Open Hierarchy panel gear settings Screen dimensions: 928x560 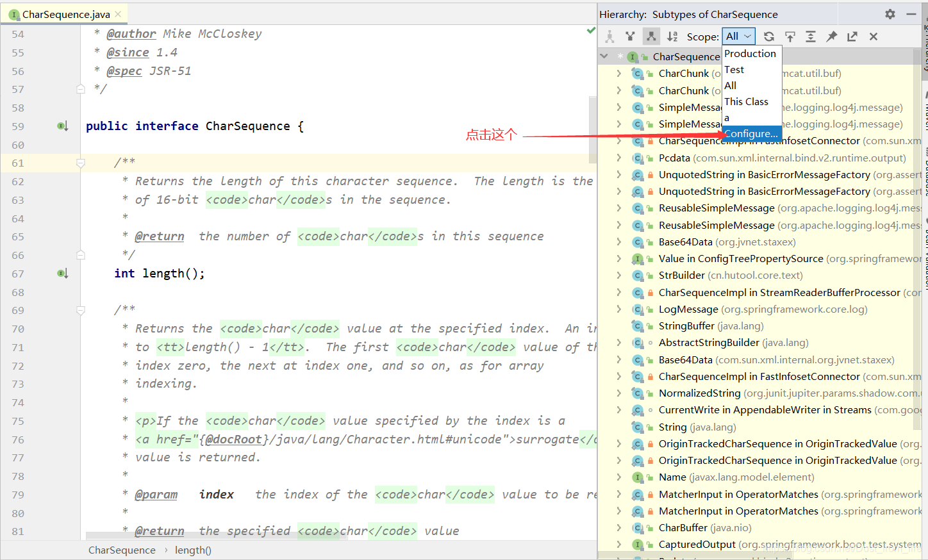coord(890,13)
